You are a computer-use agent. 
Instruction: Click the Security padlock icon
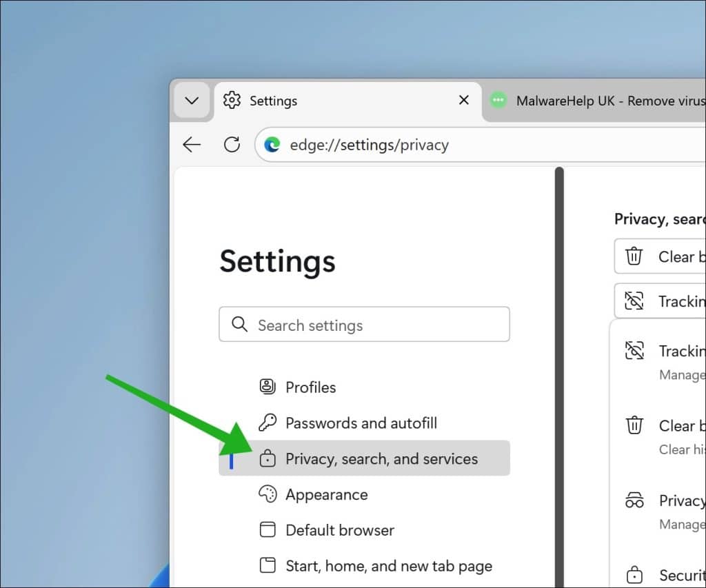(634, 574)
